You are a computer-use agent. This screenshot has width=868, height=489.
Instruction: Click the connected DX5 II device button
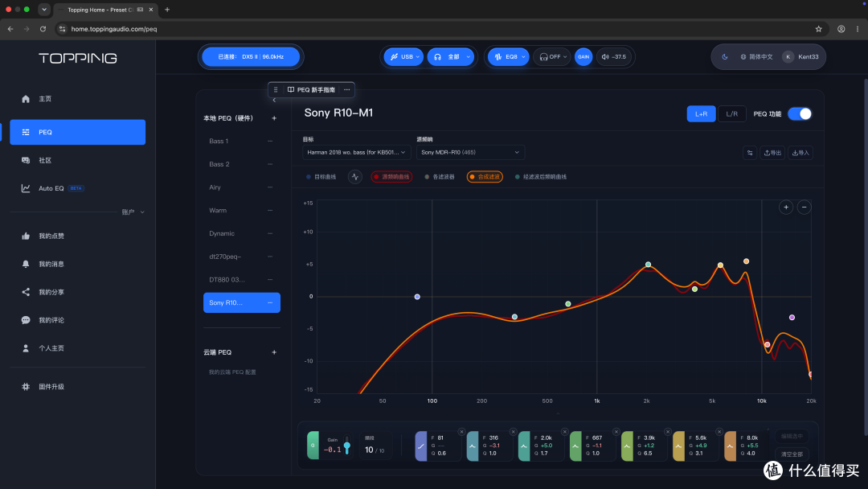click(x=251, y=56)
